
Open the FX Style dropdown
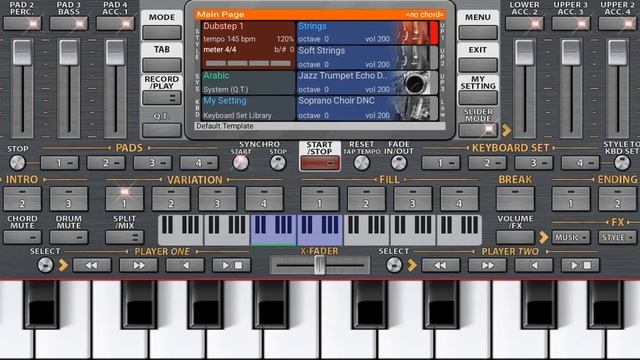click(617, 237)
